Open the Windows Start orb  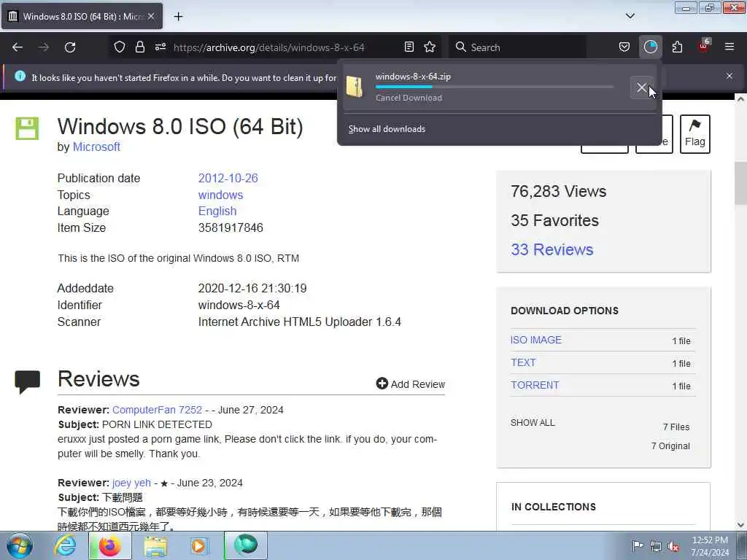pos(20,545)
